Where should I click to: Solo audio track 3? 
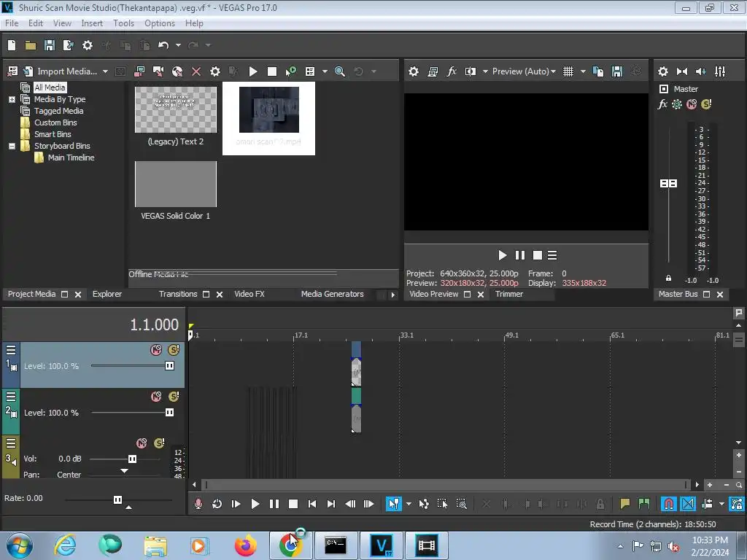(x=159, y=443)
